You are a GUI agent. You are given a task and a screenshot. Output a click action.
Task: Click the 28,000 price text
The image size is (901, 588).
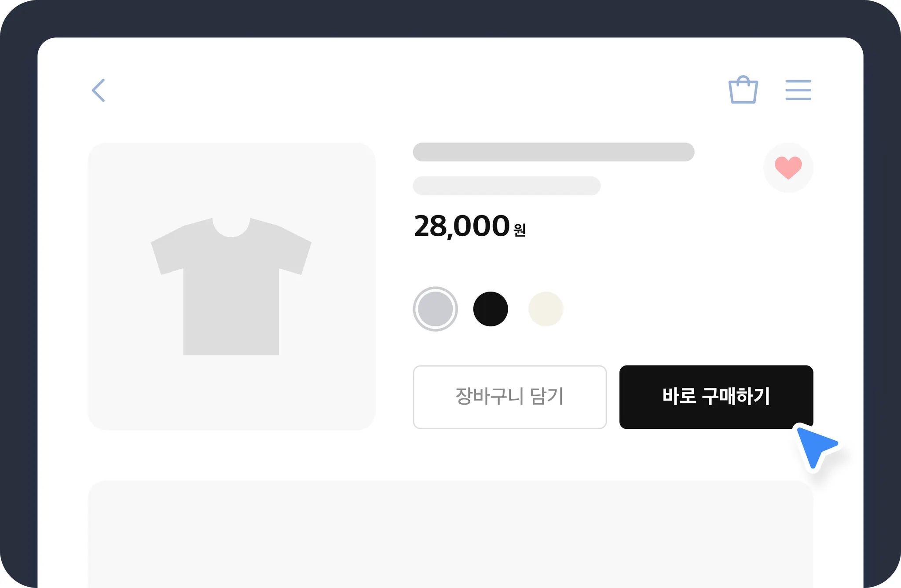(x=461, y=226)
